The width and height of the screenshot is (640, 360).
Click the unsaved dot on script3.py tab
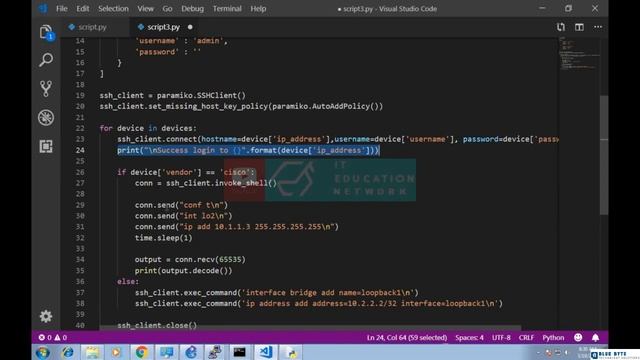[190, 27]
